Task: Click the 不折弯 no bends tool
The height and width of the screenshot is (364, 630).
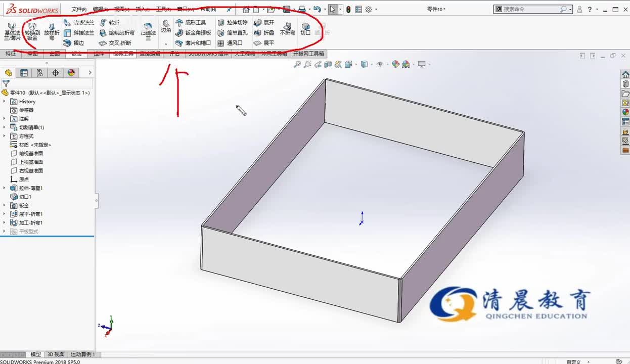Action: [x=287, y=29]
